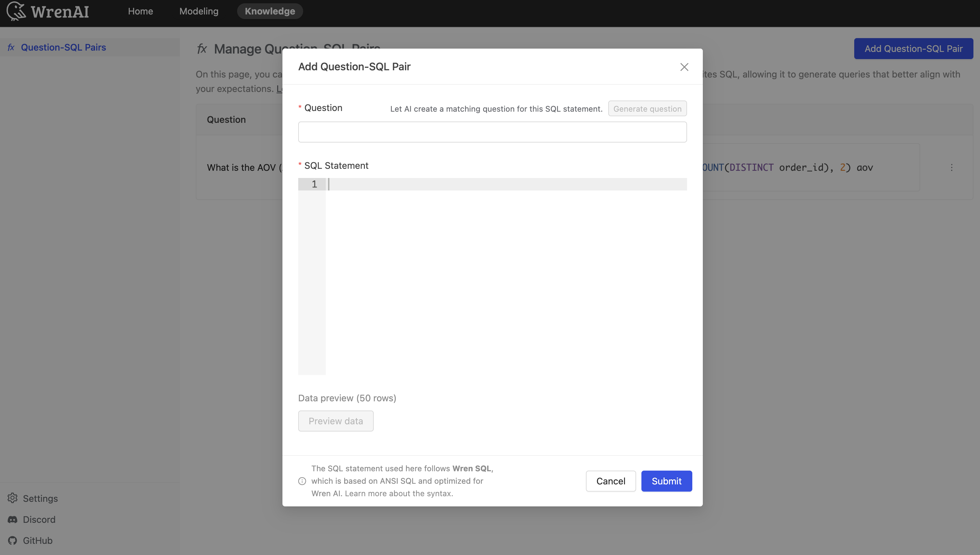
Task: Click 'What is the AOV' table row text
Action: 244,167
